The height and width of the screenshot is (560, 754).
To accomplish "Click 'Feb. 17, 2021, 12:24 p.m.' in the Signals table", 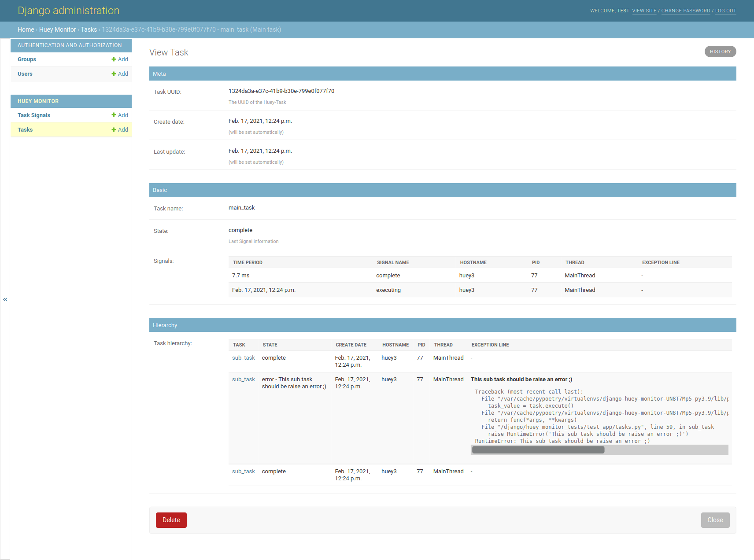I will [264, 290].
